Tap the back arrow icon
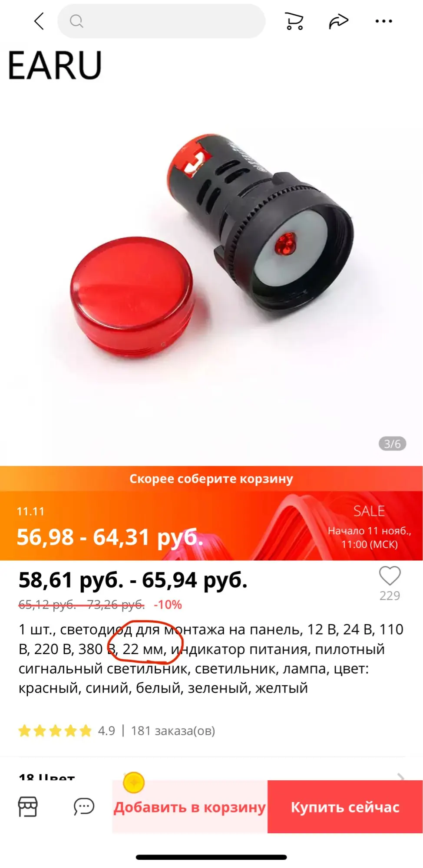The height and width of the screenshot is (868, 423). [x=39, y=21]
